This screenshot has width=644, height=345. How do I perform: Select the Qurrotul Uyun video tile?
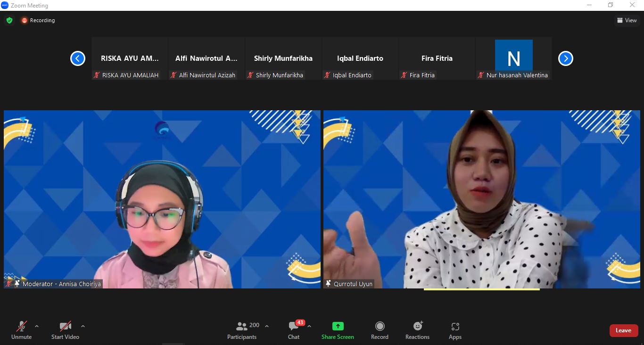point(481,199)
